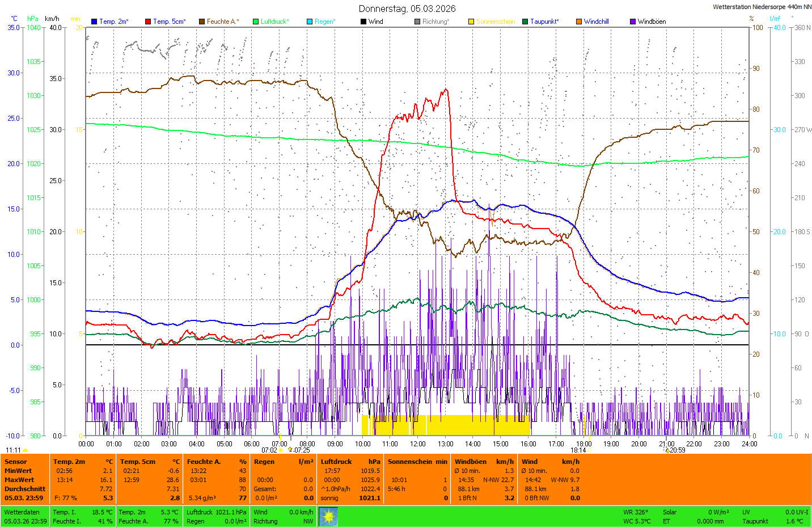Viewport: 812px width, 528px height.
Task: Click the dark green Taupunkt legend square
Action: pos(525,22)
